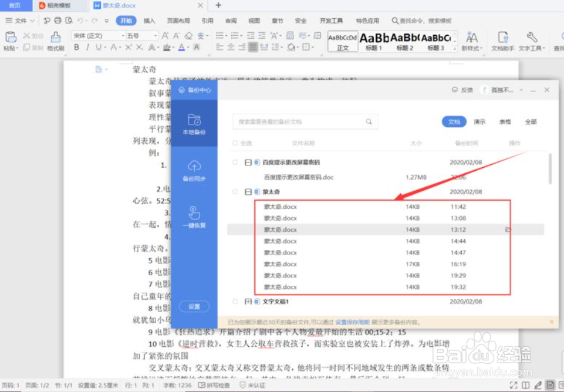Click the 设置保存周期 link
564x392 pixels.
coord(353,322)
